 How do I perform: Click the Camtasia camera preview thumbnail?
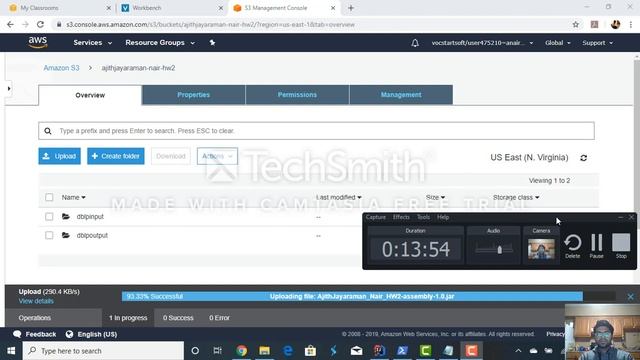pos(541,249)
